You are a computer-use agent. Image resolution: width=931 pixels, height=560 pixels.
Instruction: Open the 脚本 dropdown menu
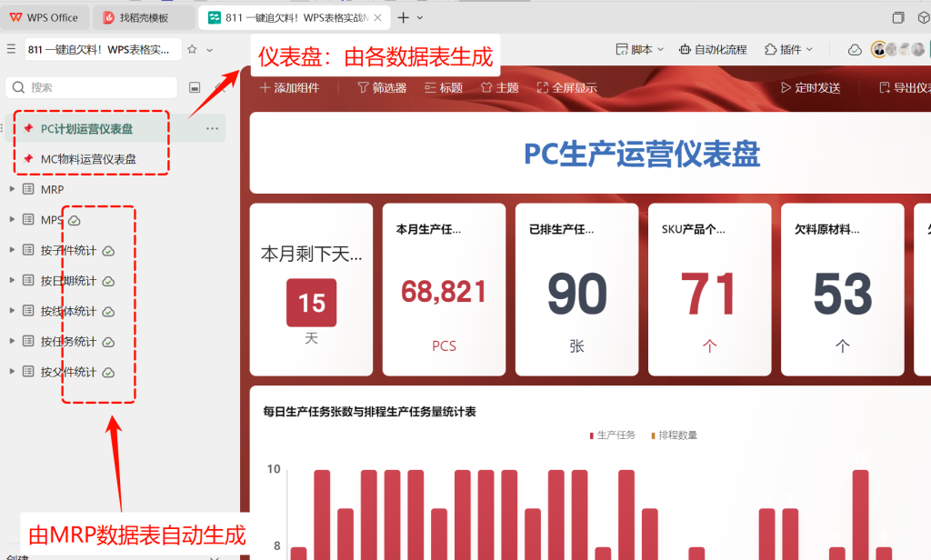point(639,49)
